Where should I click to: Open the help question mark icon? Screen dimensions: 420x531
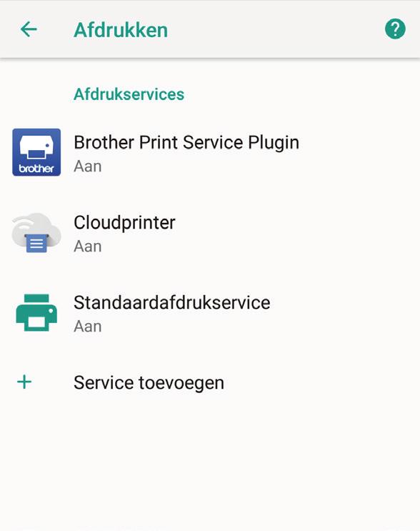tap(395, 29)
